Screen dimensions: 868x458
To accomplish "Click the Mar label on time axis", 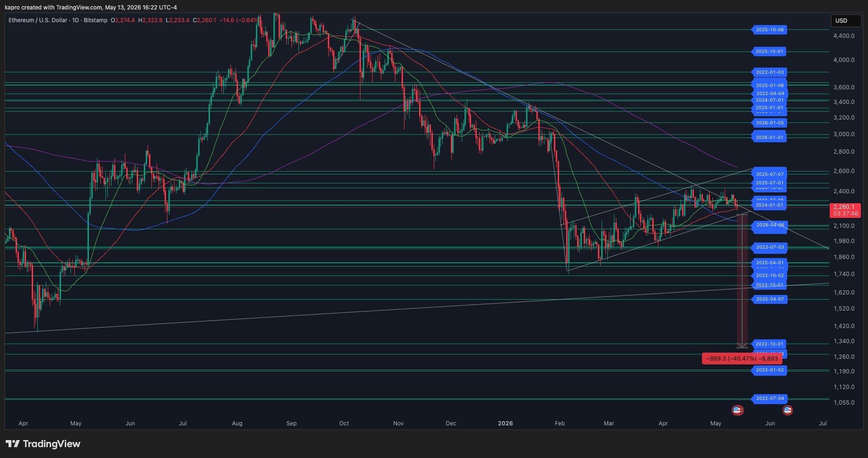I will (609, 423).
